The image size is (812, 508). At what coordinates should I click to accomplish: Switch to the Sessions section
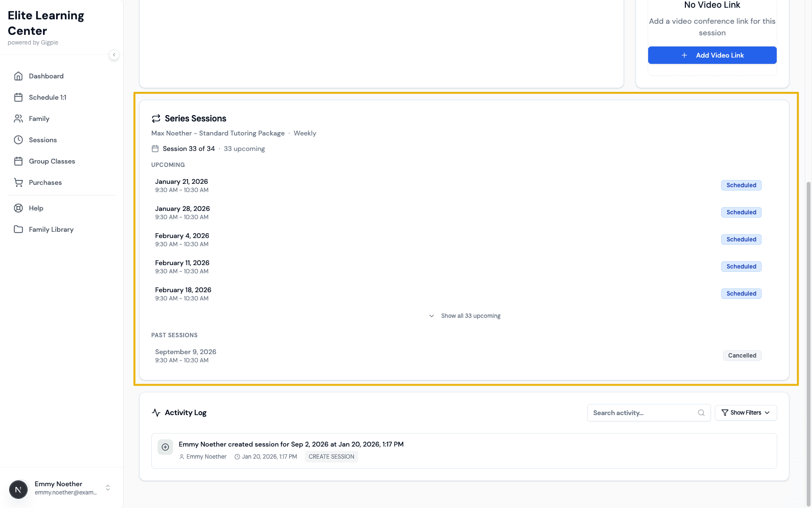point(42,140)
